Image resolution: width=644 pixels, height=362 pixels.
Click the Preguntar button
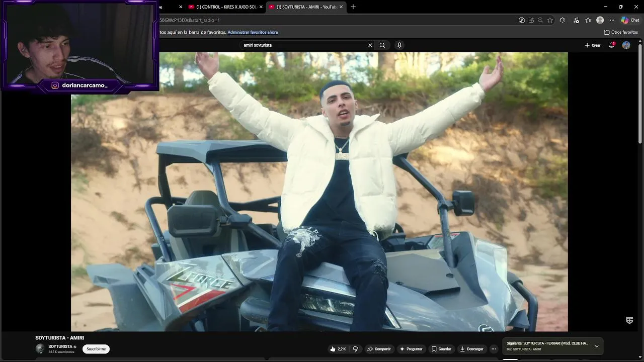(x=411, y=349)
